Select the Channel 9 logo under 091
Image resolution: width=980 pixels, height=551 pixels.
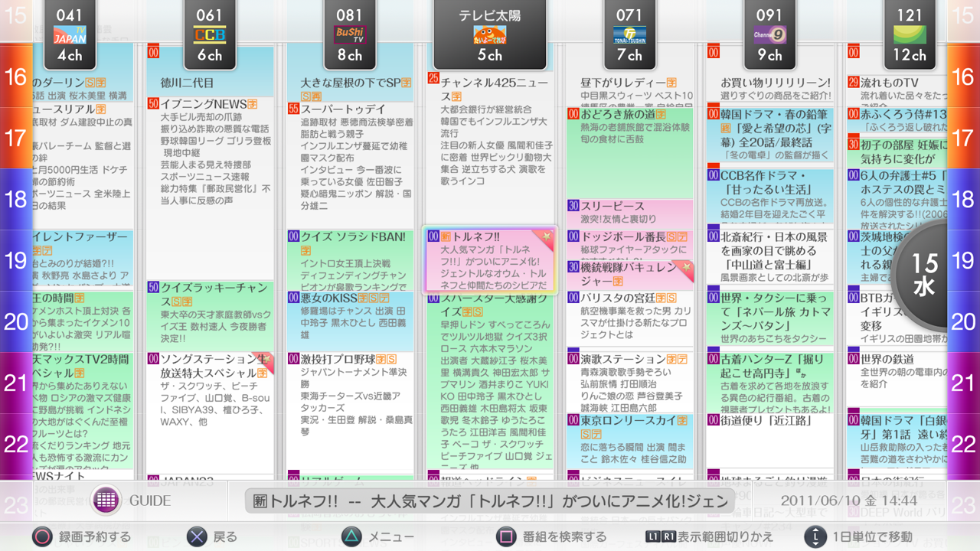point(769,35)
